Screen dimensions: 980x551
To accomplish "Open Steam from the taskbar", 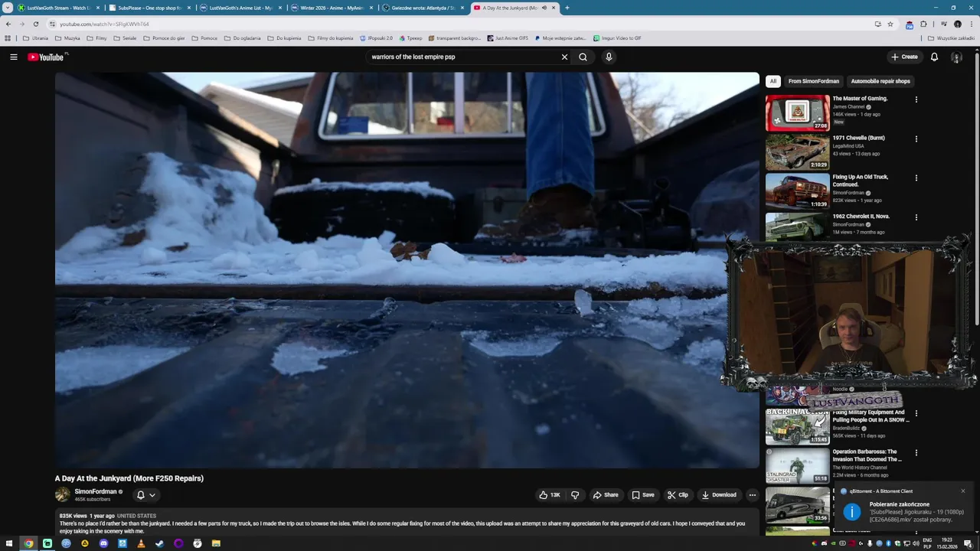I will point(159,543).
